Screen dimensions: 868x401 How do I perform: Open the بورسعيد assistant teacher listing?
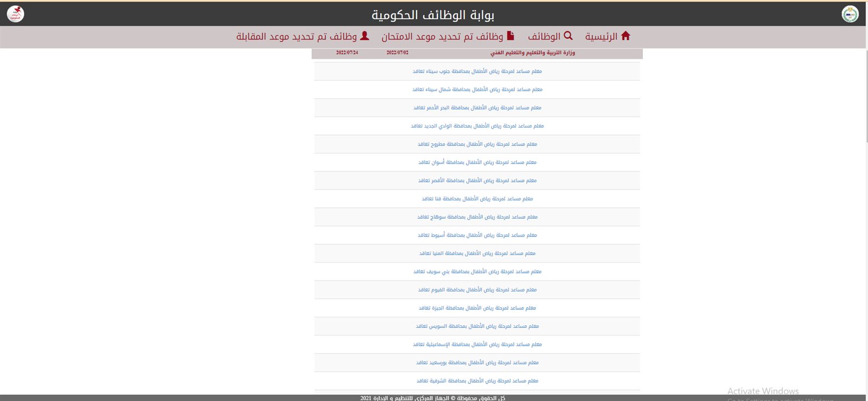point(477,362)
